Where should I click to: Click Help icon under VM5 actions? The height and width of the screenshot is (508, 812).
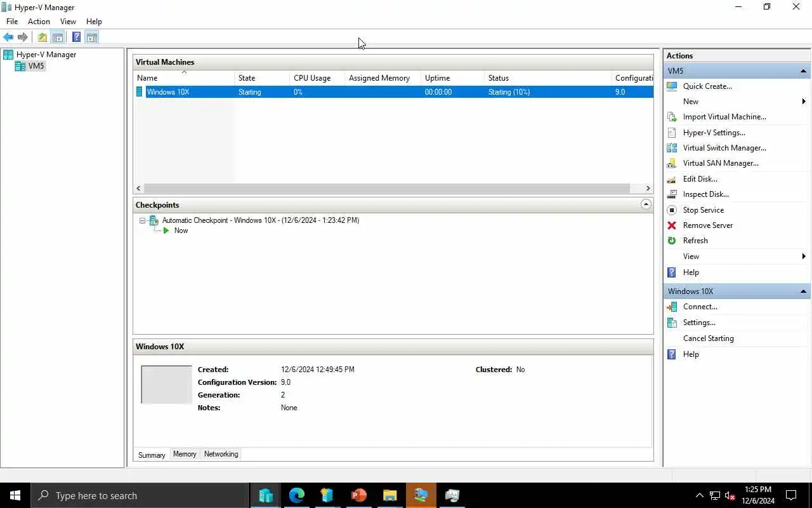coord(672,272)
